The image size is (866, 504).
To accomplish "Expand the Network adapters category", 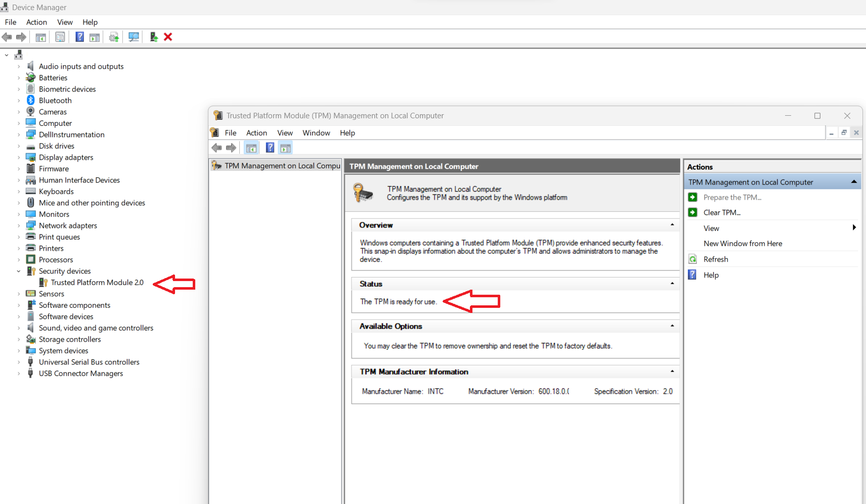I will coord(19,225).
